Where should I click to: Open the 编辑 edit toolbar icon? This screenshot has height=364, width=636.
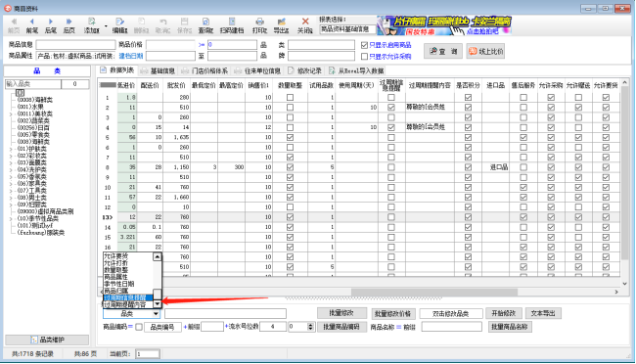click(x=119, y=22)
